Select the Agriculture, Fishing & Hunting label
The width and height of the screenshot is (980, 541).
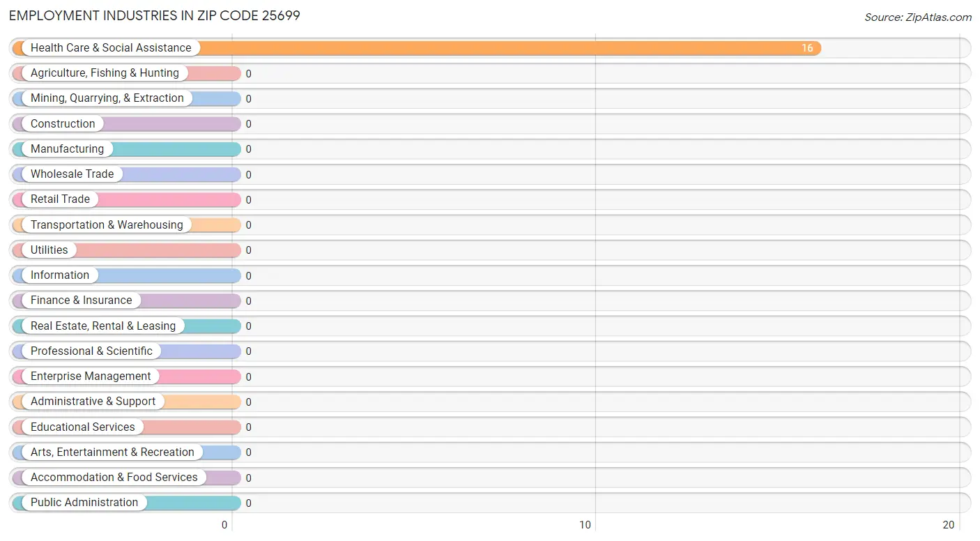105,73
